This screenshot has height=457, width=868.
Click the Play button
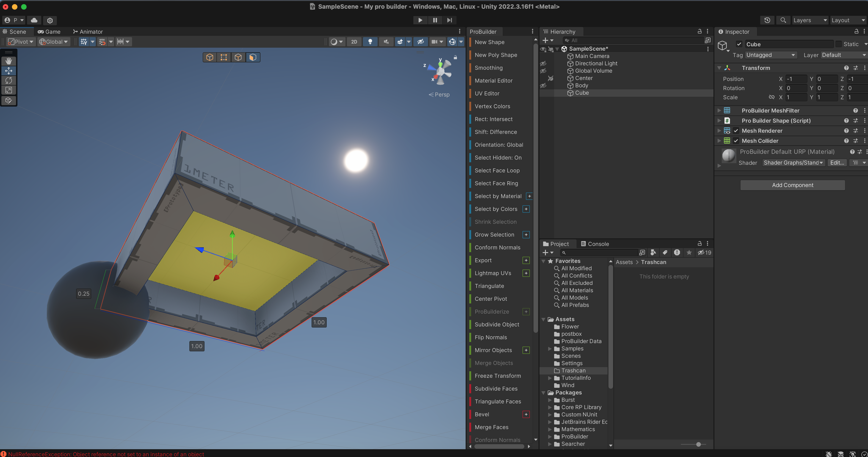420,20
